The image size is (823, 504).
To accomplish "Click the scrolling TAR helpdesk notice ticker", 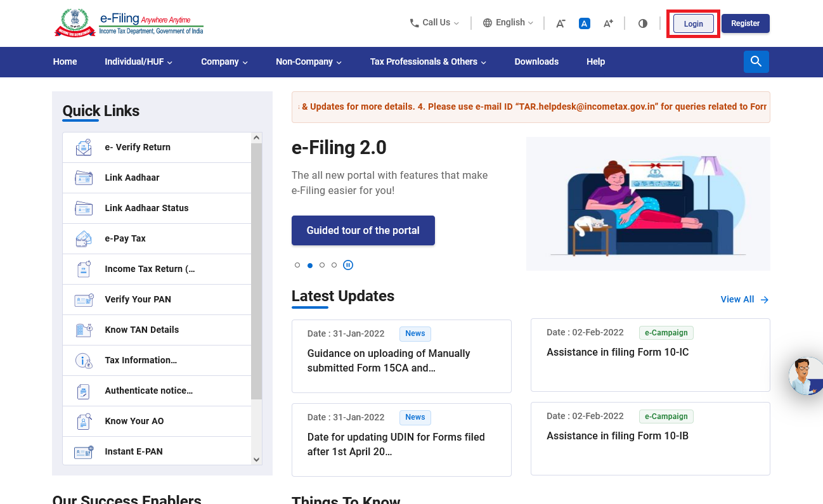I will [531, 107].
